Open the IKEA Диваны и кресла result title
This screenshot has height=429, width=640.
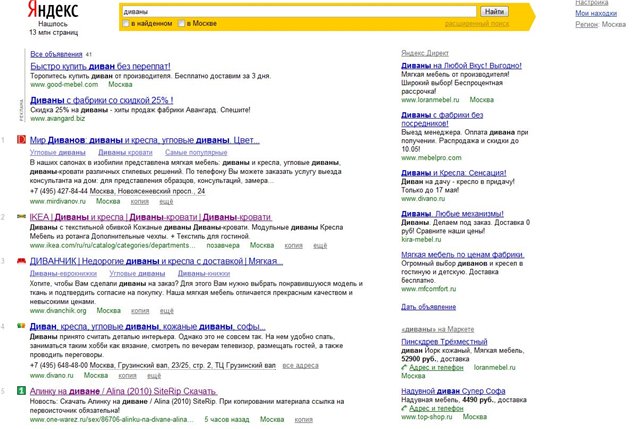point(151,217)
